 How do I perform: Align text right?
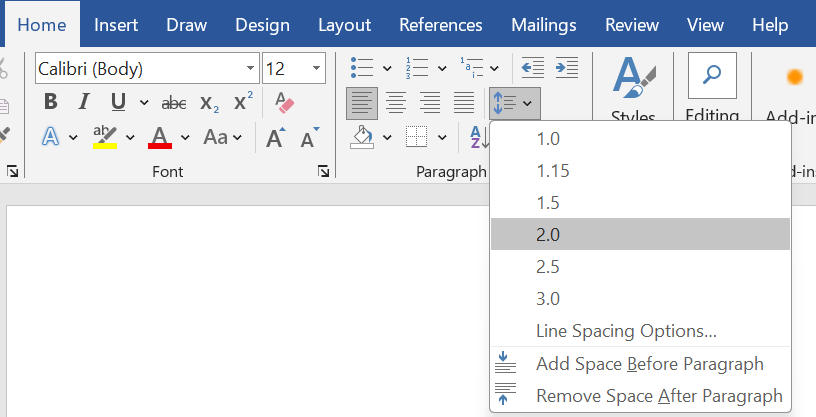430,103
